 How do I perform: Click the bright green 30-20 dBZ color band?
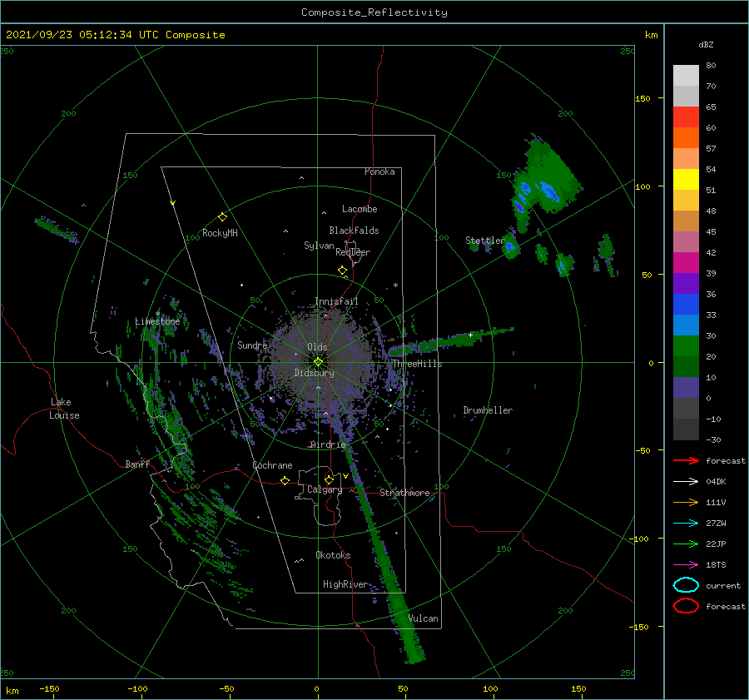[x=686, y=346]
